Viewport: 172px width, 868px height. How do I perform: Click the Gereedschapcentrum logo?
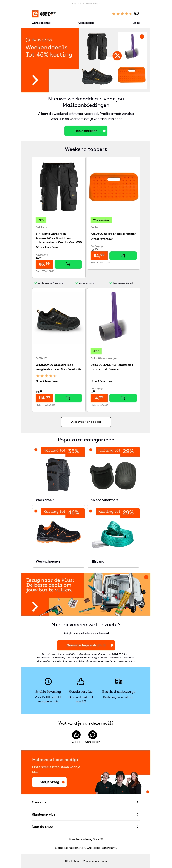coord(44,14)
